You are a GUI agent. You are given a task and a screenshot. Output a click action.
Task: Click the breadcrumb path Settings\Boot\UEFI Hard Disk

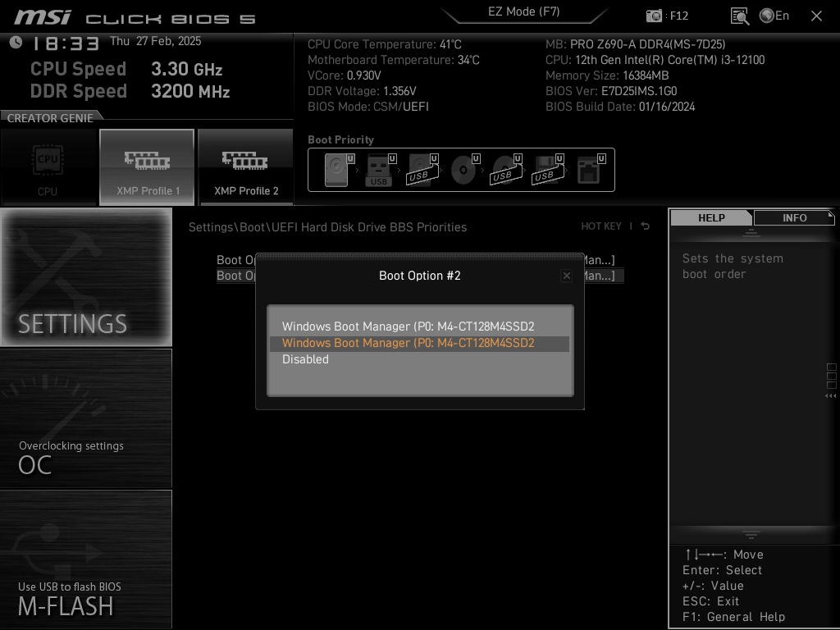[x=327, y=227]
